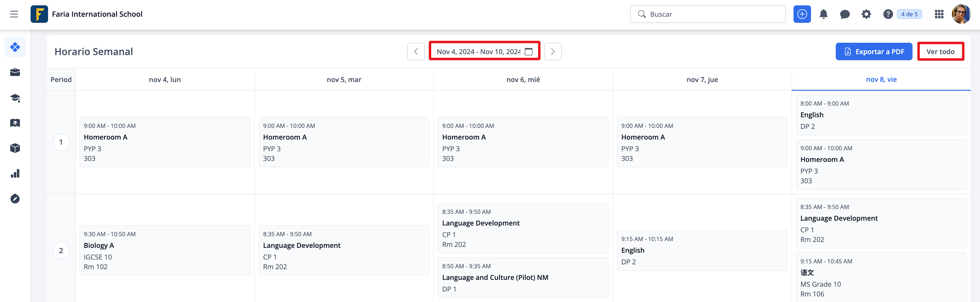Click the compass icon in sidebar
Viewport: 980px width, 302px height.
click(x=15, y=199)
